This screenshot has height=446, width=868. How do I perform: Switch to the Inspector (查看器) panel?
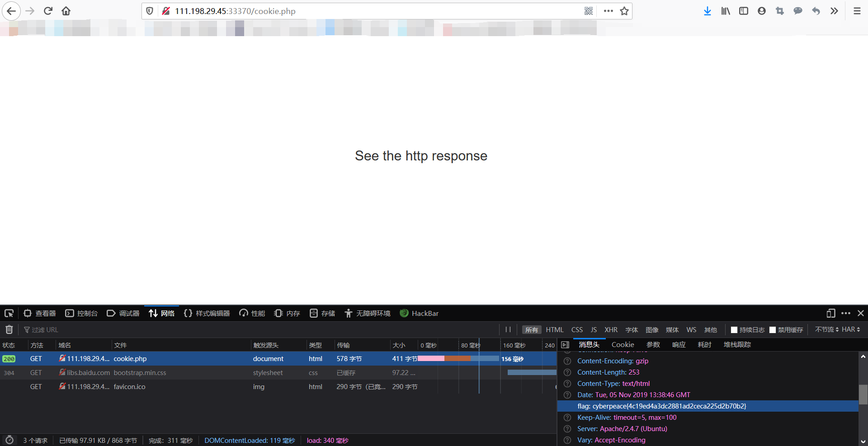click(x=40, y=313)
